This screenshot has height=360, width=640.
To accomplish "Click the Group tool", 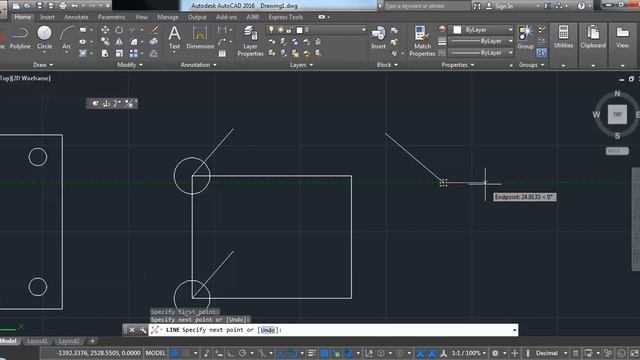I will (525, 38).
